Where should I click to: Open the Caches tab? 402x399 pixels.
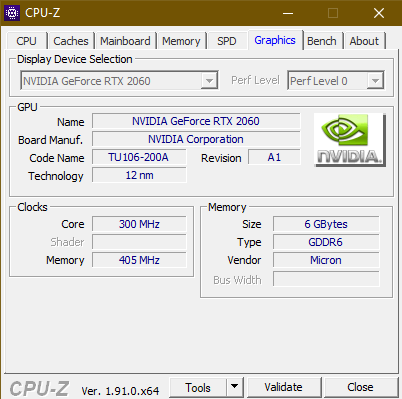coord(71,41)
